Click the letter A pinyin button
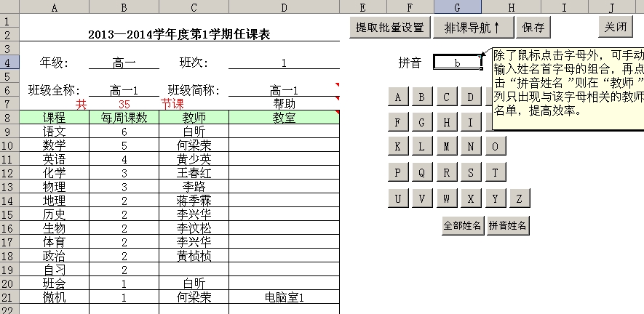Screen dimensions: 644x314 click(x=397, y=97)
